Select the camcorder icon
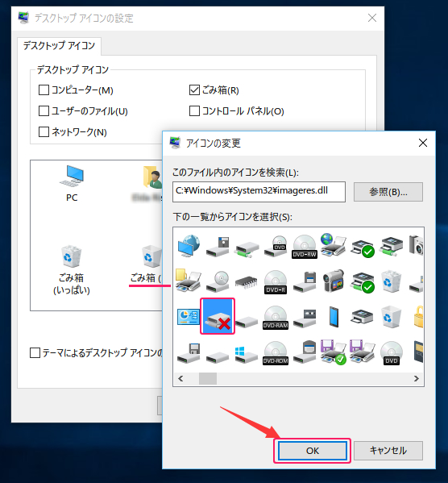The image size is (448, 483). [x=334, y=281]
